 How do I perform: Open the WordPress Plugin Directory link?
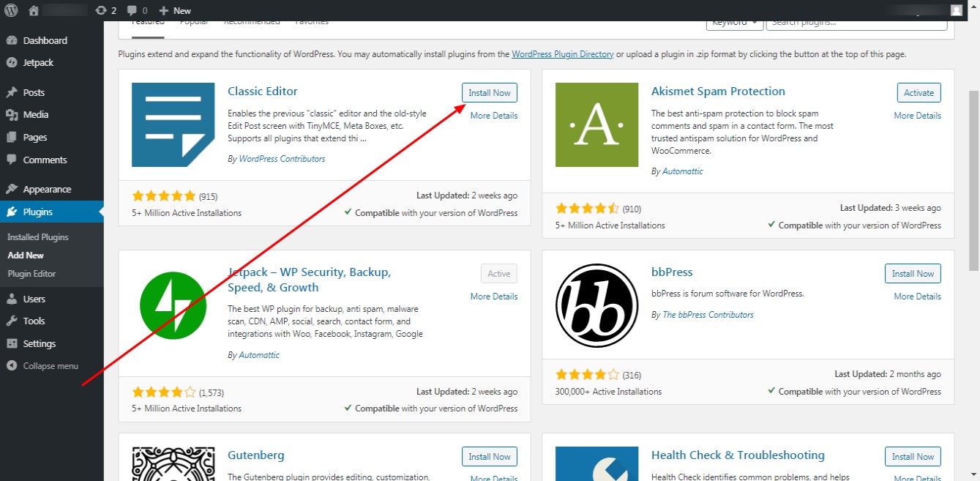tap(562, 54)
